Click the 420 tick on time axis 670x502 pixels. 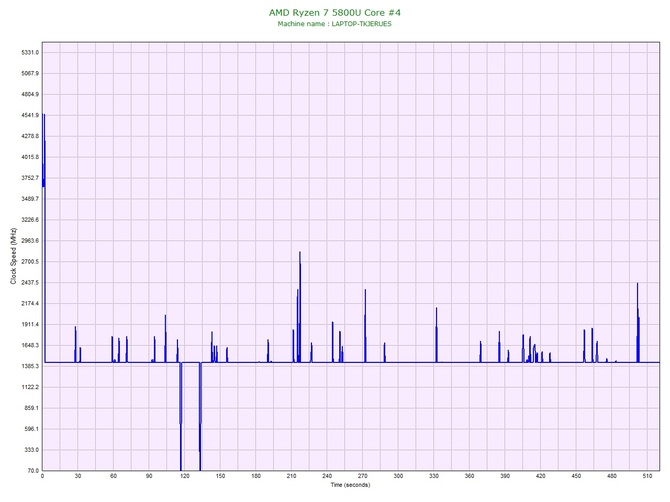(541, 476)
